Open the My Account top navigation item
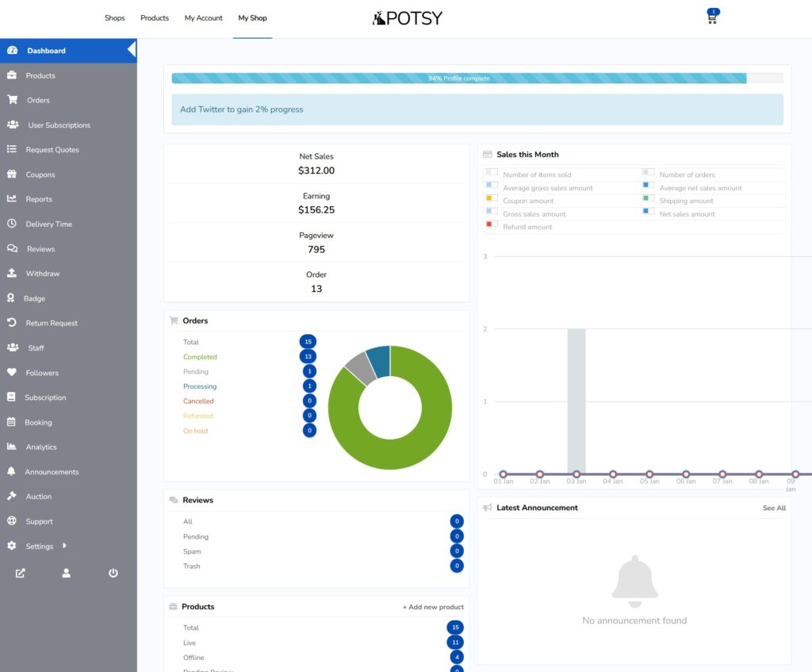The image size is (812, 672). click(x=204, y=18)
